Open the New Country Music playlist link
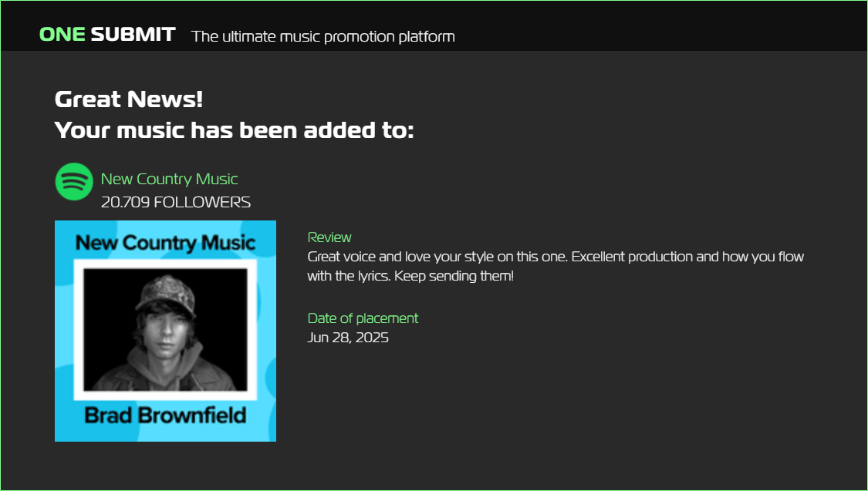Viewport: 868px width, 491px height. [x=169, y=179]
